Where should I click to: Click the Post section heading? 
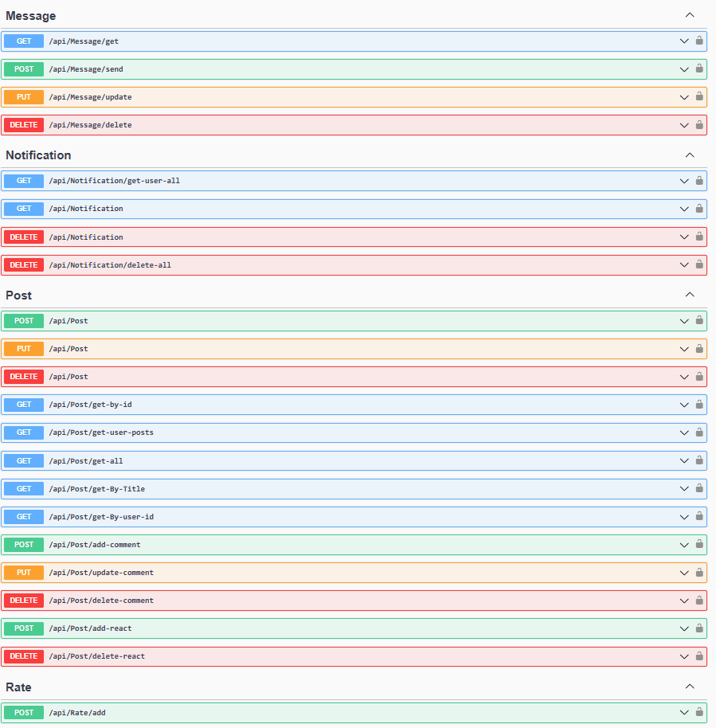(x=18, y=296)
